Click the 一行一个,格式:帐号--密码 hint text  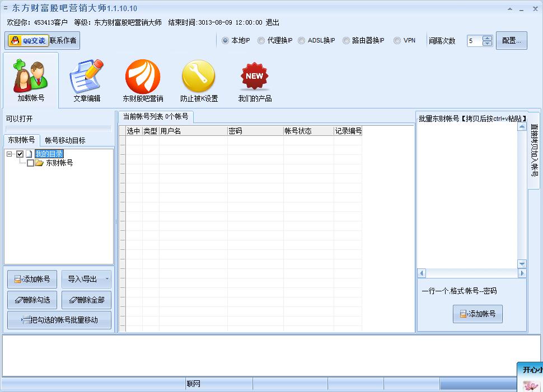click(459, 291)
